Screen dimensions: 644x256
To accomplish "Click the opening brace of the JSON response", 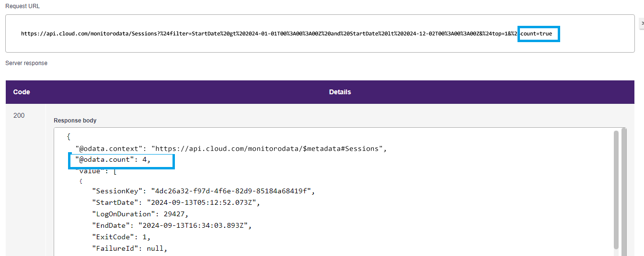I will [x=69, y=137].
